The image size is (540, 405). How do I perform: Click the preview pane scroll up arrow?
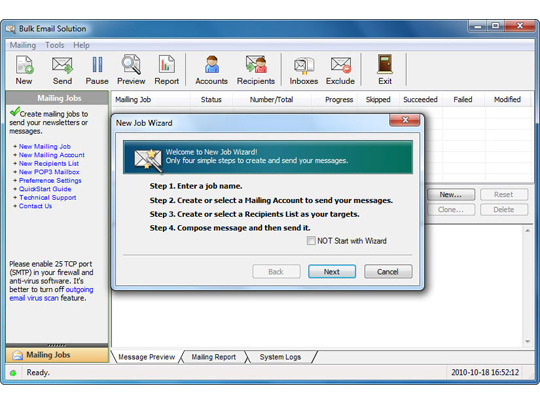pos(528,231)
